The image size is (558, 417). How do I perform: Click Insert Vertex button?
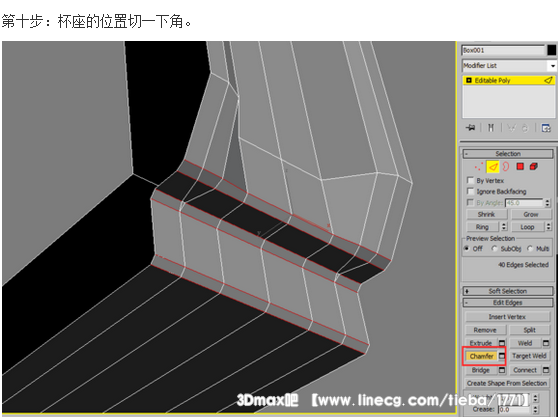pyautogui.click(x=507, y=317)
